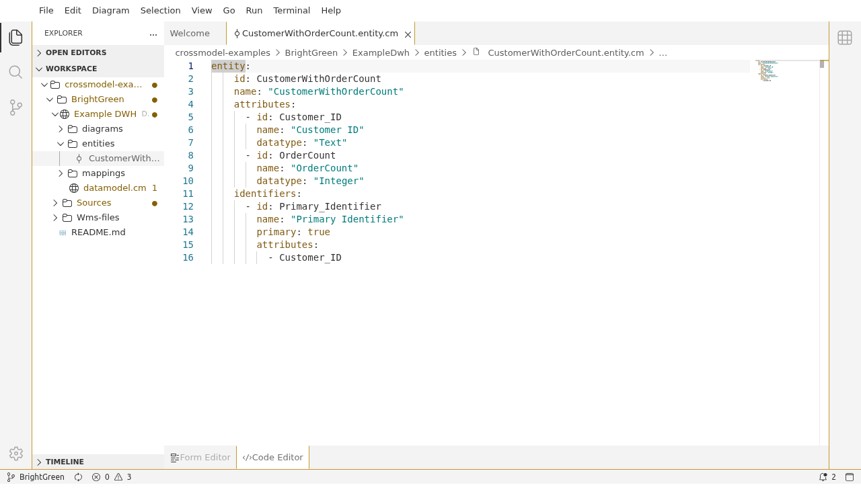This screenshot has height=504, width=861.
Task: Click the Explorer more actions ellipsis
Action: pos(153,34)
